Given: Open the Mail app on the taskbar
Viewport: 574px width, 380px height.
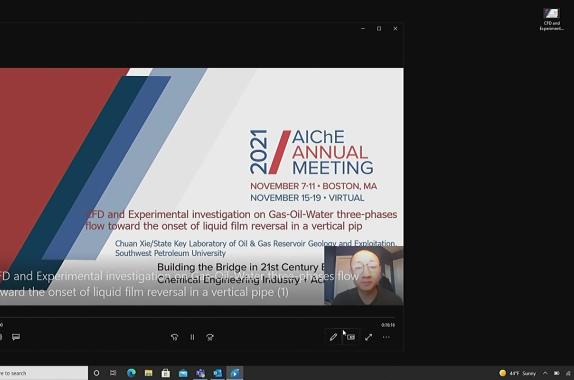Looking at the screenshot, I should click(183, 373).
